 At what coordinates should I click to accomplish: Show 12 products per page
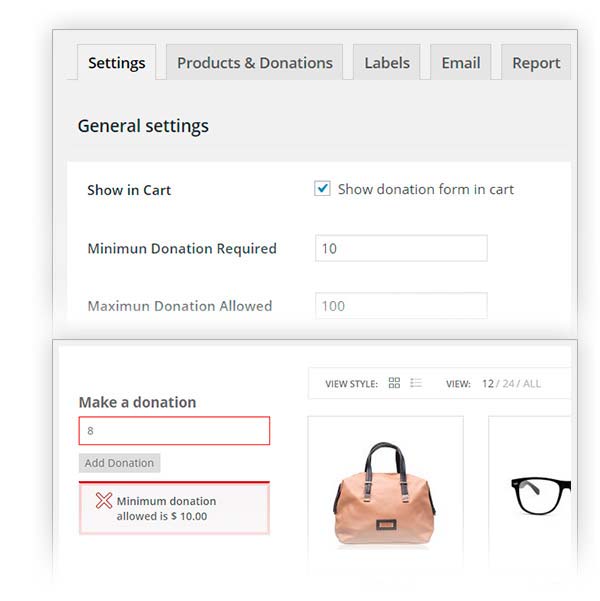(488, 383)
